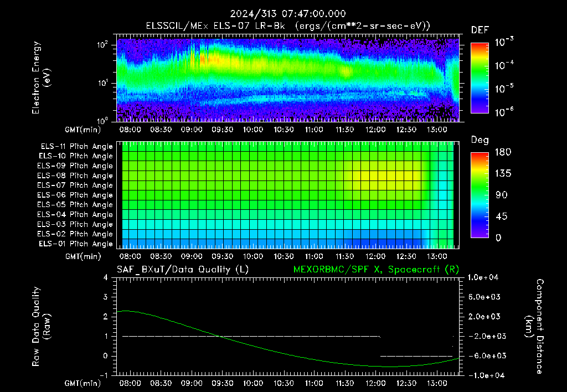Select the Component Distance (km) axis label
567x392 pixels.
[534, 327]
